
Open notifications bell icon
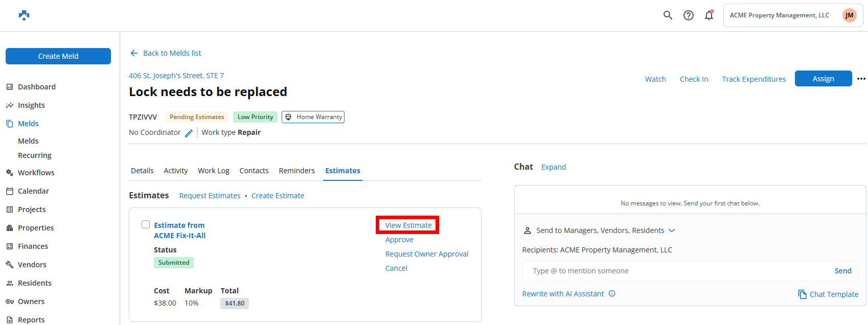point(709,15)
